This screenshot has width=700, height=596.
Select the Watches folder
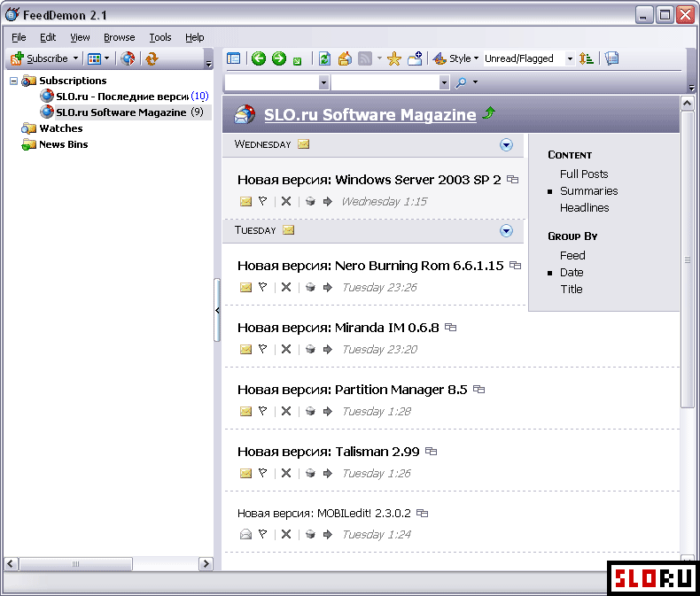tap(61, 128)
